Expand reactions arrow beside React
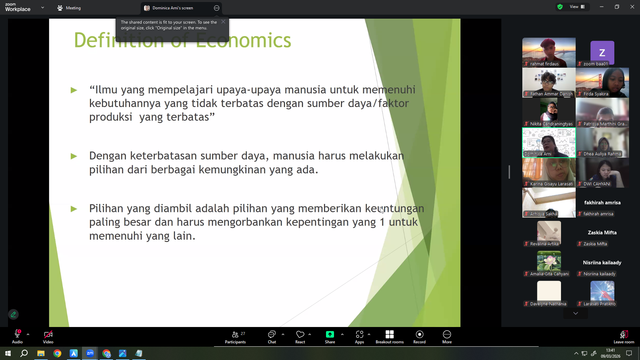The image size is (640, 360). point(310,334)
